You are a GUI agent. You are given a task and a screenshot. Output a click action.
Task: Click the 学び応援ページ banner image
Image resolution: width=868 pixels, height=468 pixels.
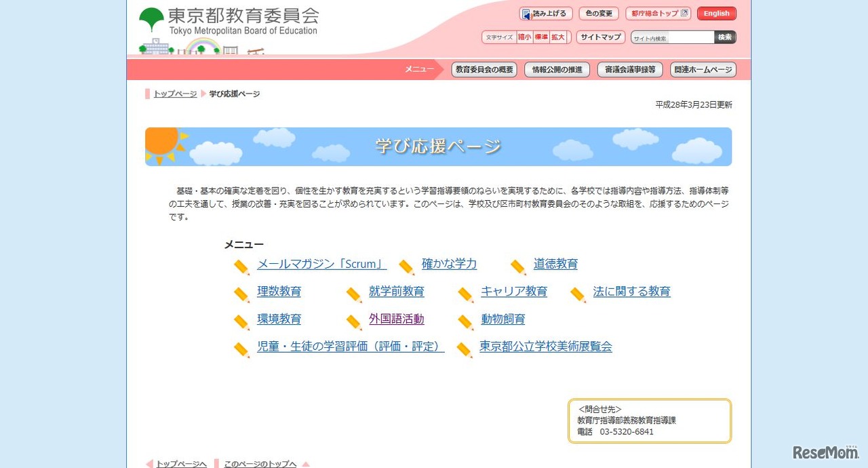tap(438, 147)
